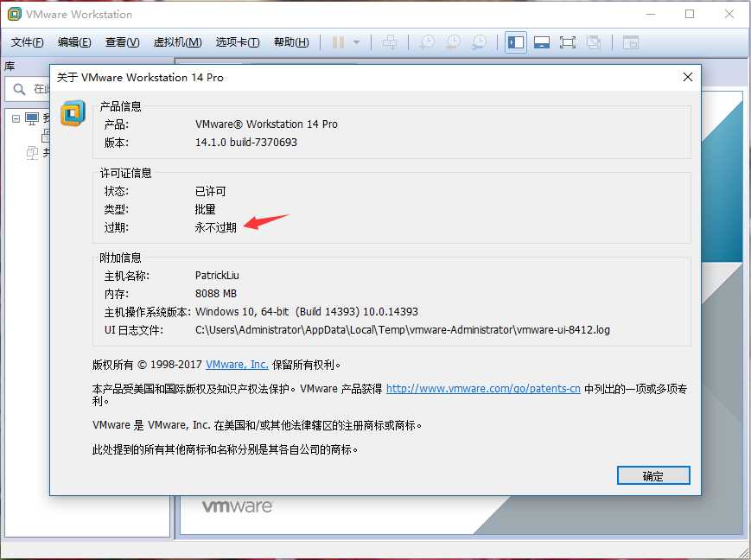Click the take snapshot toolbar icon
Screen dimensions: 751x560
(426, 42)
